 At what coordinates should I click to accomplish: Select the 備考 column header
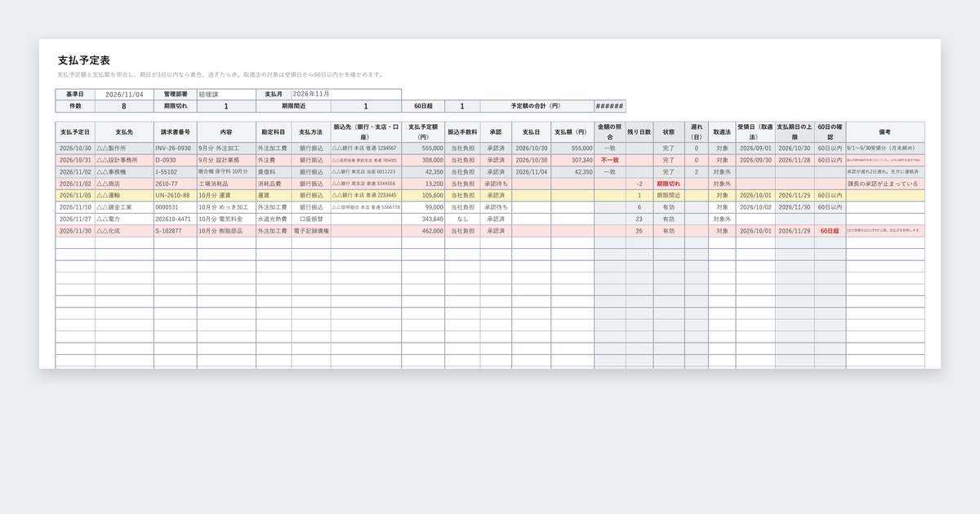(x=885, y=131)
